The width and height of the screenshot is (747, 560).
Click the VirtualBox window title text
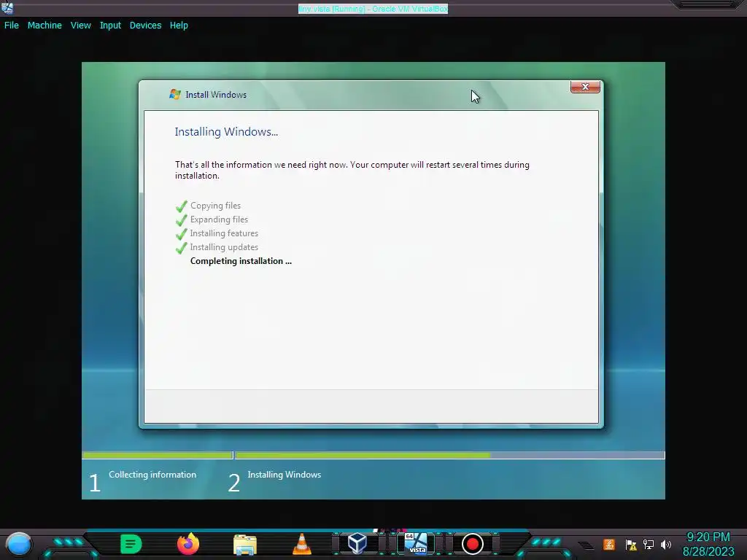pyautogui.click(x=373, y=9)
